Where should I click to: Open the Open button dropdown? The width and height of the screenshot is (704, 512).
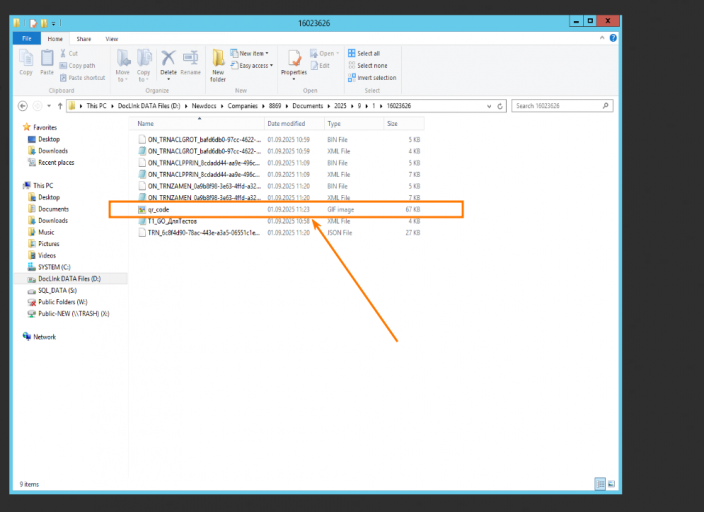(x=325, y=53)
